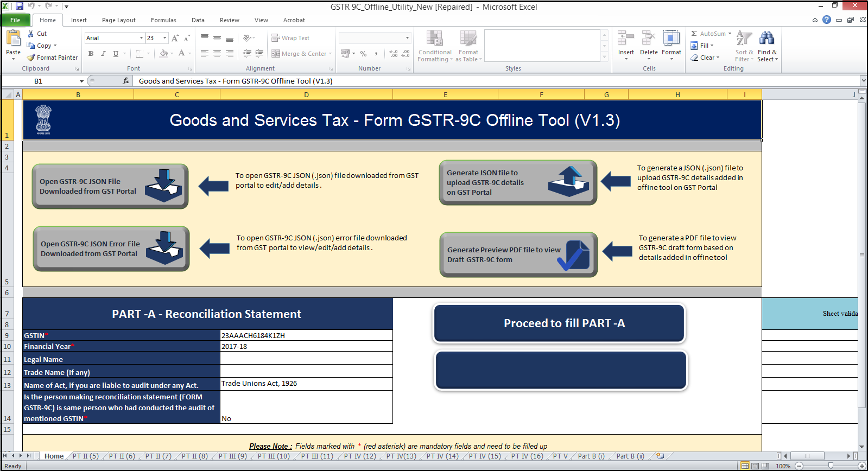Image resolution: width=868 pixels, height=471 pixels.
Task: Open the Data ribbon tab
Action: pos(198,20)
